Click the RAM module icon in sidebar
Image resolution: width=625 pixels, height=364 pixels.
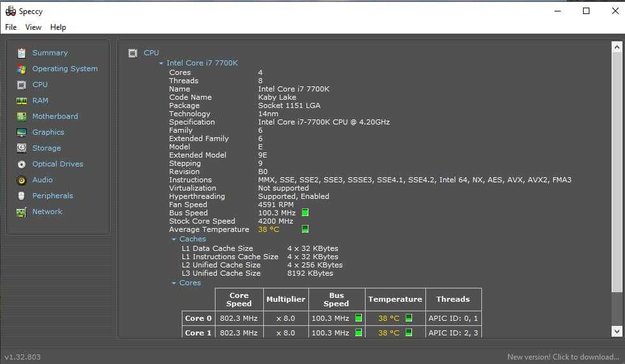pos(22,101)
